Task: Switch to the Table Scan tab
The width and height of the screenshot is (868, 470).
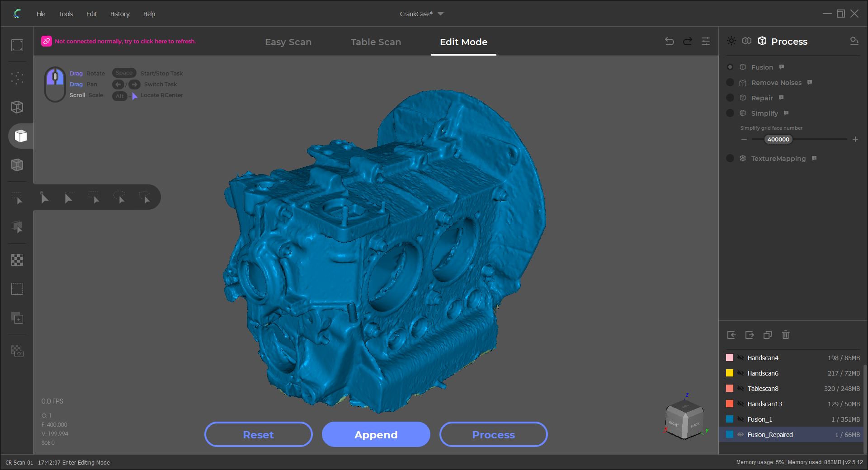Action: click(376, 42)
